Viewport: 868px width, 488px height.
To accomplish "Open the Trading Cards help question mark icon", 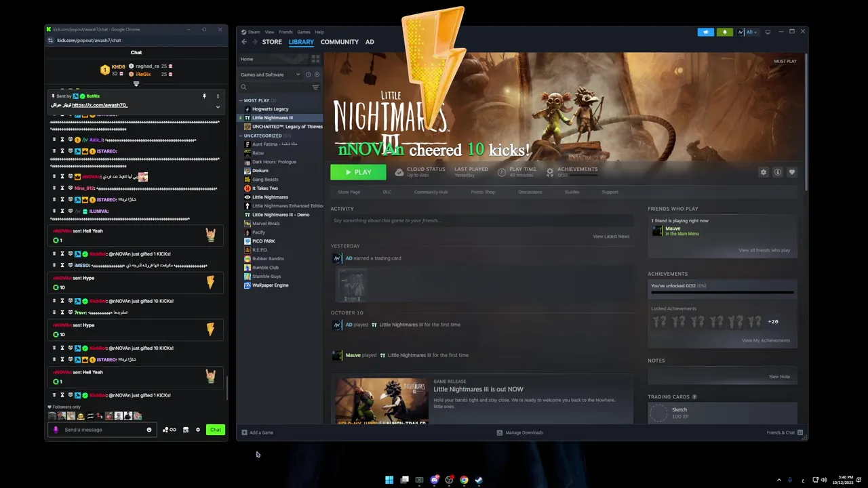I will click(694, 396).
